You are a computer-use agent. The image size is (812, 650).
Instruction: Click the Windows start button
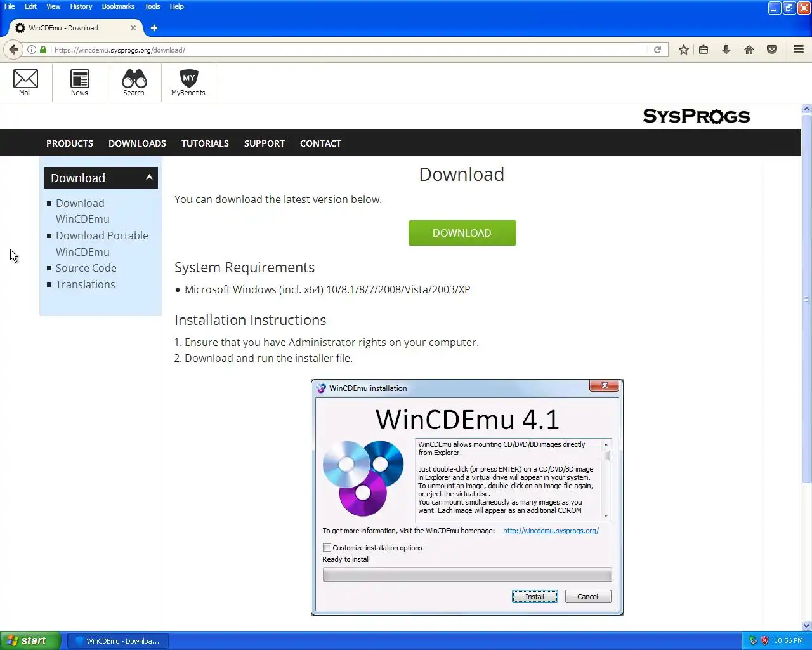pos(30,640)
